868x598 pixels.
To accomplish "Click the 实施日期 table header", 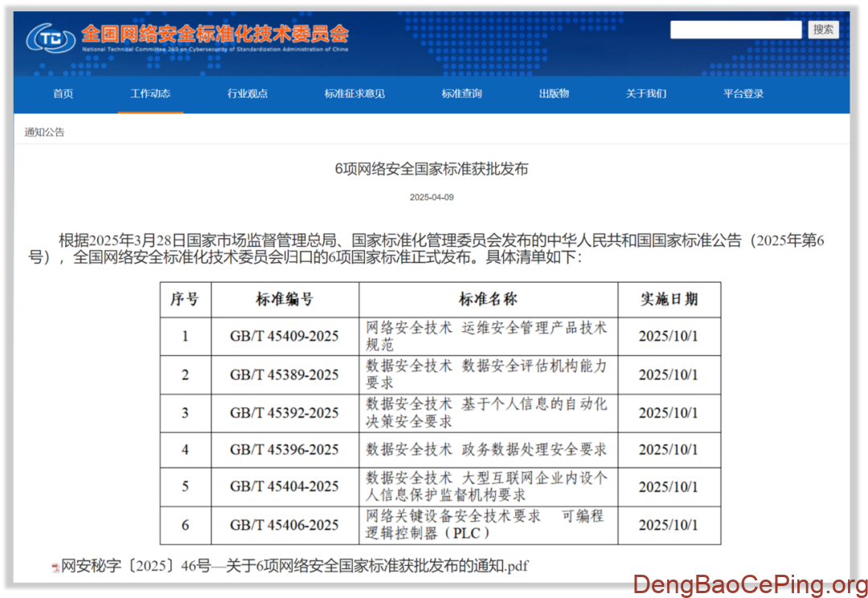I will pyautogui.click(x=669, y=299).
